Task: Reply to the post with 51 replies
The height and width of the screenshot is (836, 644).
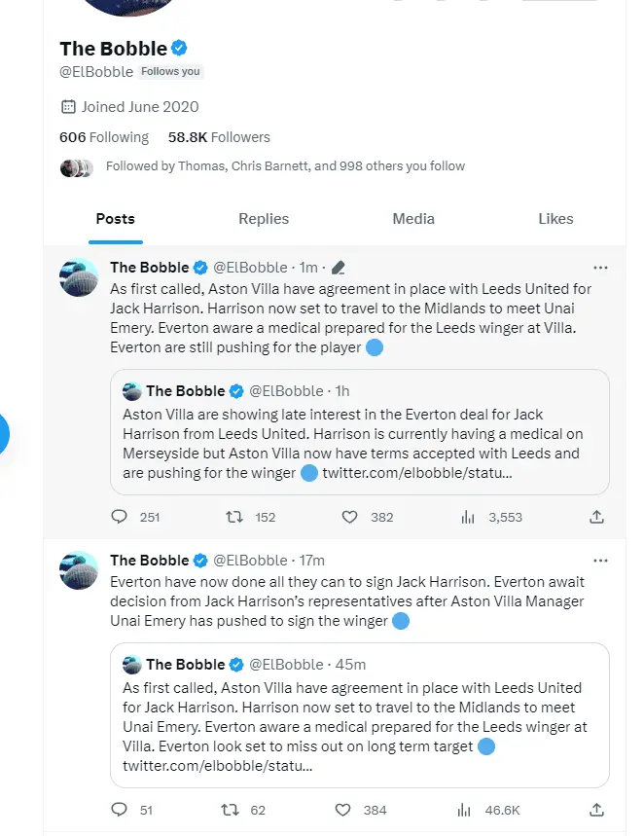Action: tap(121, 810)
